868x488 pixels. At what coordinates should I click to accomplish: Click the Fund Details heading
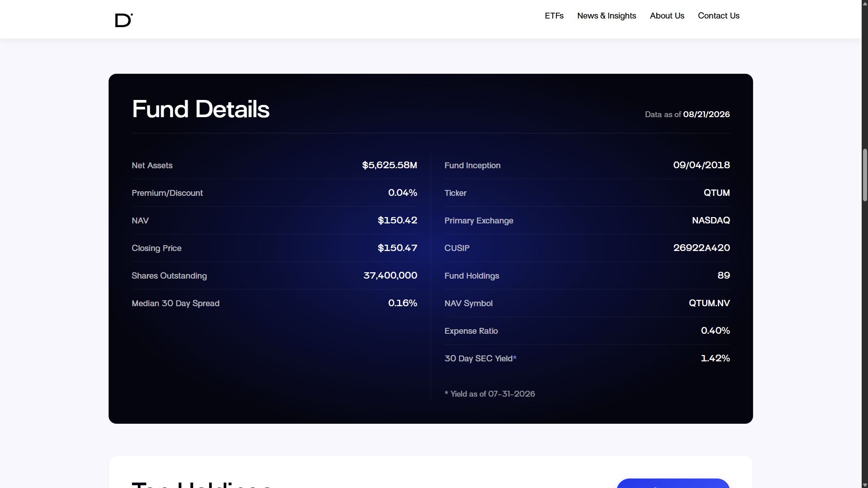201,109
